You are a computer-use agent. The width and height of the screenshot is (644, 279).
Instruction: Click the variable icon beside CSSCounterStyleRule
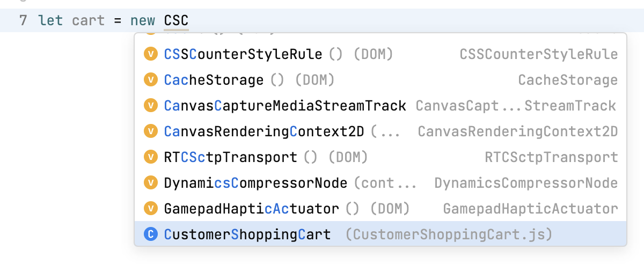151,54
